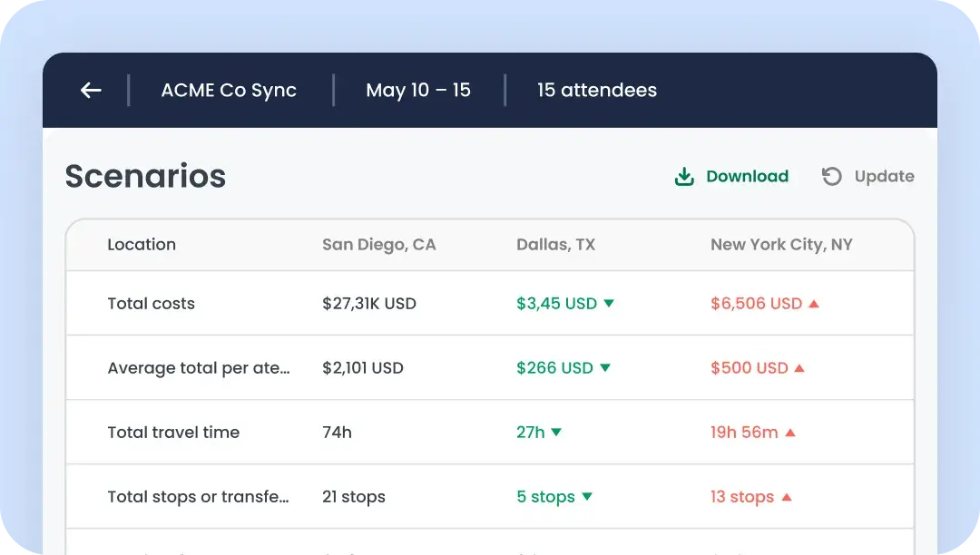Go back using the left arrow
980x555 pixels.
click(92, 91)
